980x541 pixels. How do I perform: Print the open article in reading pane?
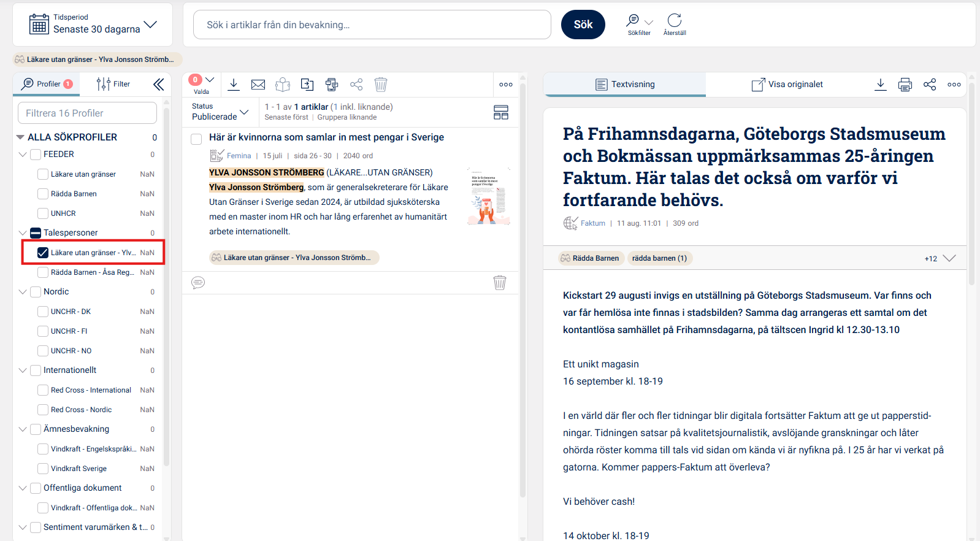905,85
